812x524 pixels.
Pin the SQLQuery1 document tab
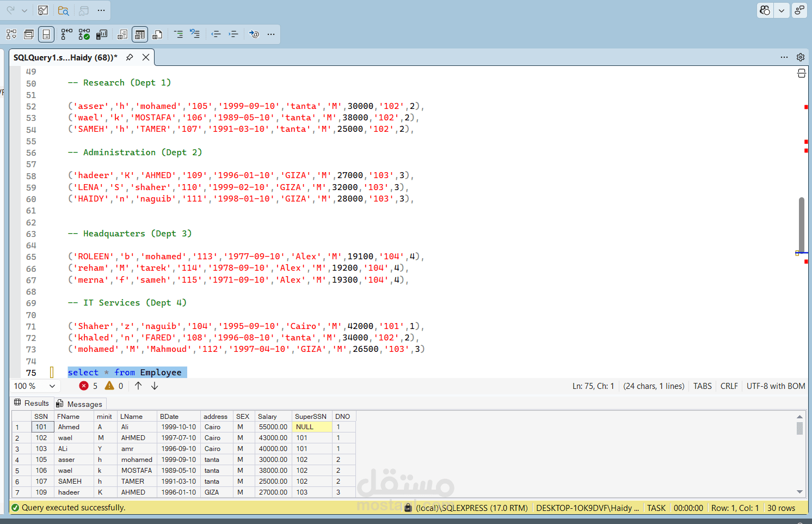(x=130, y=57)
